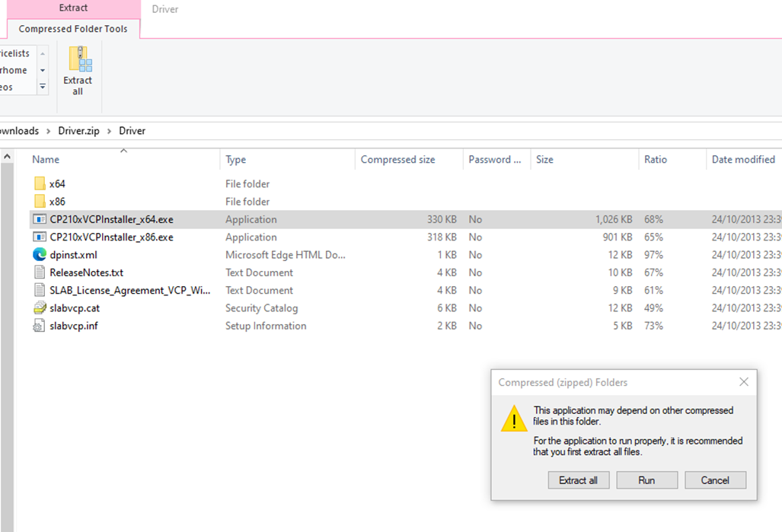The width and height of the screenshot is (782, 532).
Task: Click the 49% ratio value
Action: click(x=653, y=308)
